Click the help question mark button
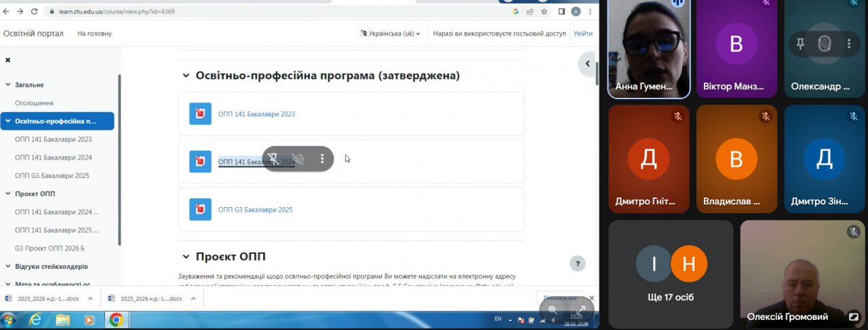868x330 pixels. coord(577,264)
